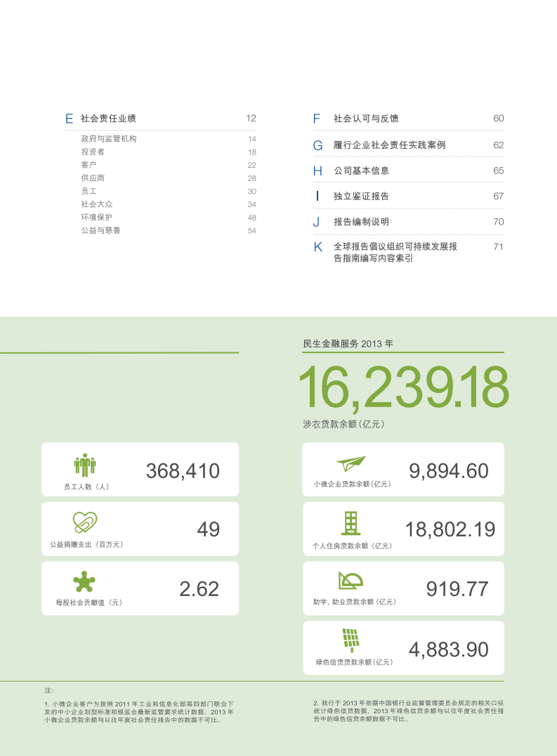Click page number 62 for section G
The height and width of the screenshot is (756, 557).
click(499, 145)
